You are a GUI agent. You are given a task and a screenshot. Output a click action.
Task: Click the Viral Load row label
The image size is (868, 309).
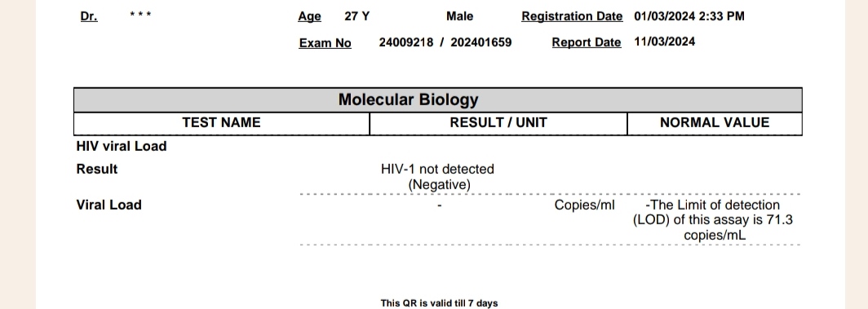click(109, 205)
